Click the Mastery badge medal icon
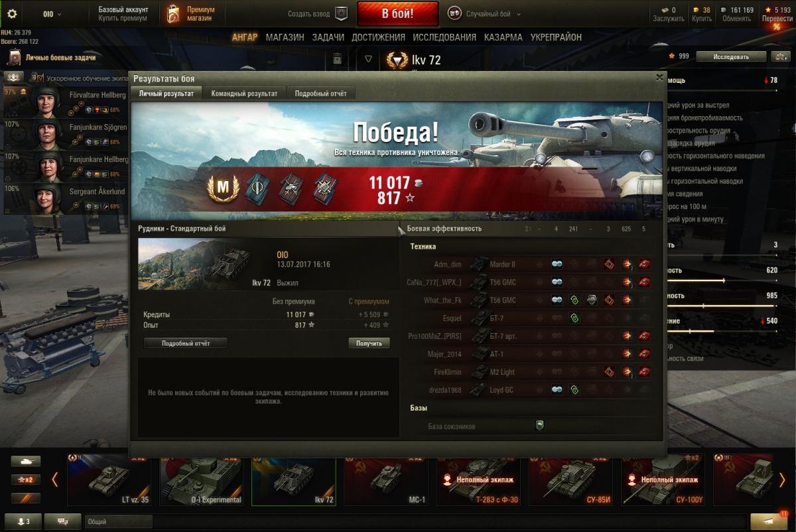The image size is (796, 532). 223,188
